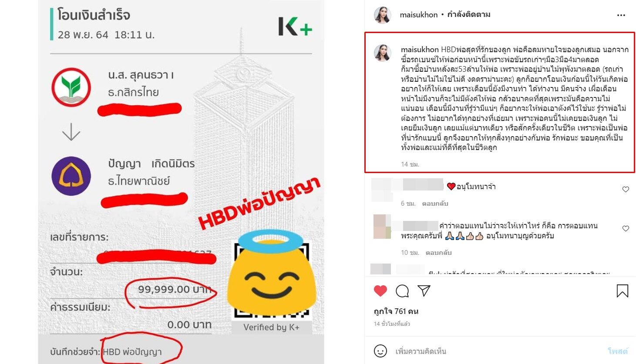Click the โพสต์ post button
Image resolution: width=636 pixels, height=364 pixels.
[618, 351]
